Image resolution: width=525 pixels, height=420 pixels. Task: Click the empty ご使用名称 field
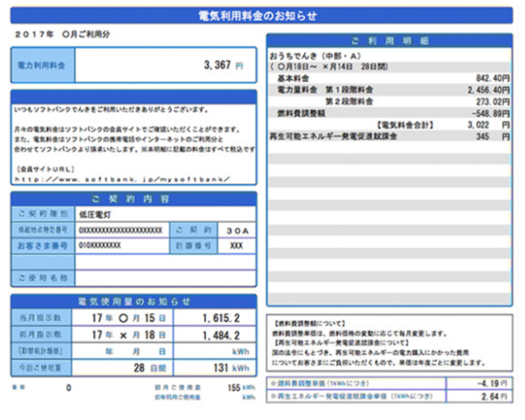(x=165, y=278)
